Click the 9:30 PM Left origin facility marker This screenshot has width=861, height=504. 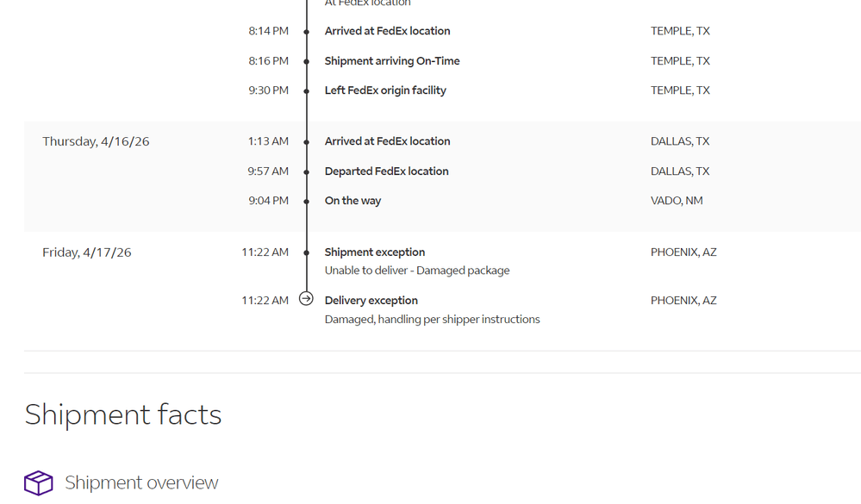tap(307, 90)
